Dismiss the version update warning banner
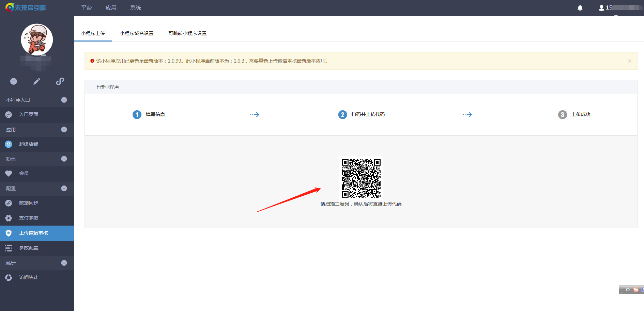Screen dimensions: 644x311 (630, 61)
